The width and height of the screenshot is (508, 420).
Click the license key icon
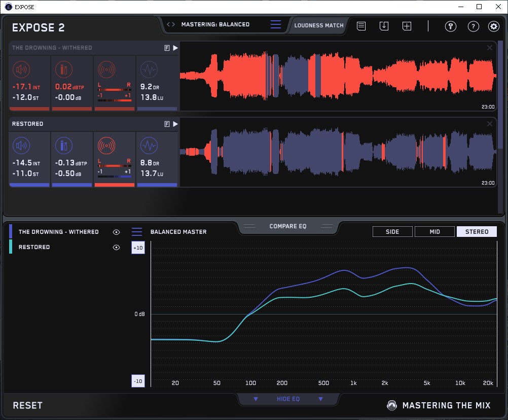(450, 26)
